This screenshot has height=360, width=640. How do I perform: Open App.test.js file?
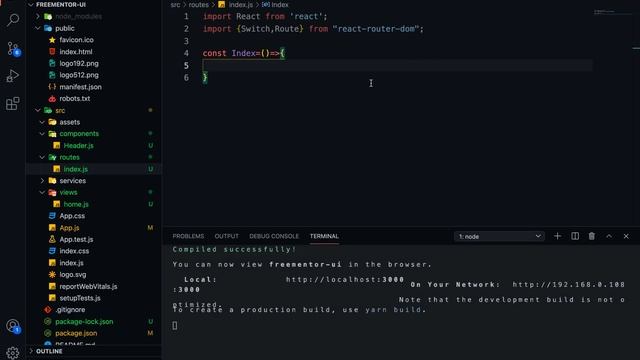coord(76,240)
